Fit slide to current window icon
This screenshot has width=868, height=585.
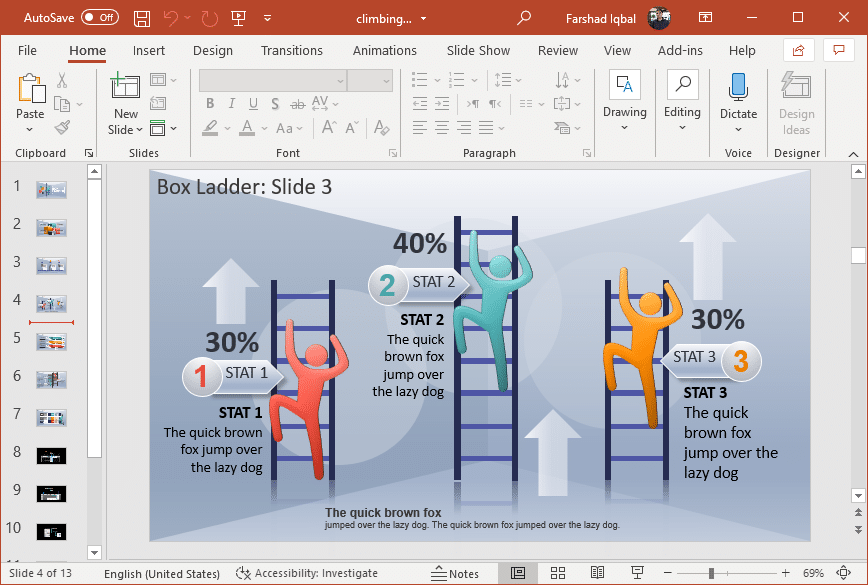(843, 573)
